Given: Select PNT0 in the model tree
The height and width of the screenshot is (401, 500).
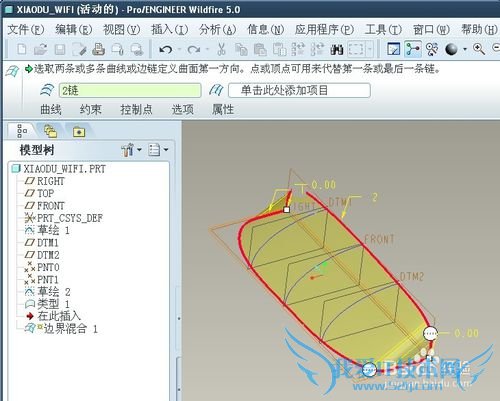Looking at the screenshot, I should 42,267.
